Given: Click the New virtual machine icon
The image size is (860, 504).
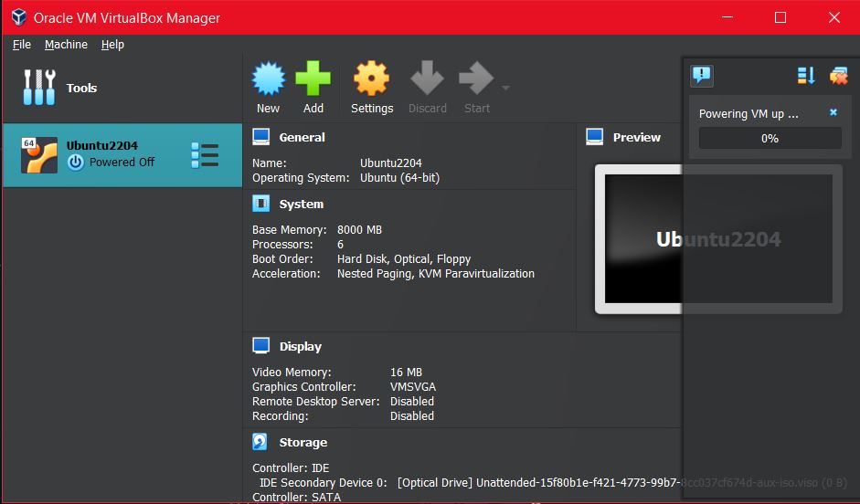Looking at the screenshot, I should [268, 79].
